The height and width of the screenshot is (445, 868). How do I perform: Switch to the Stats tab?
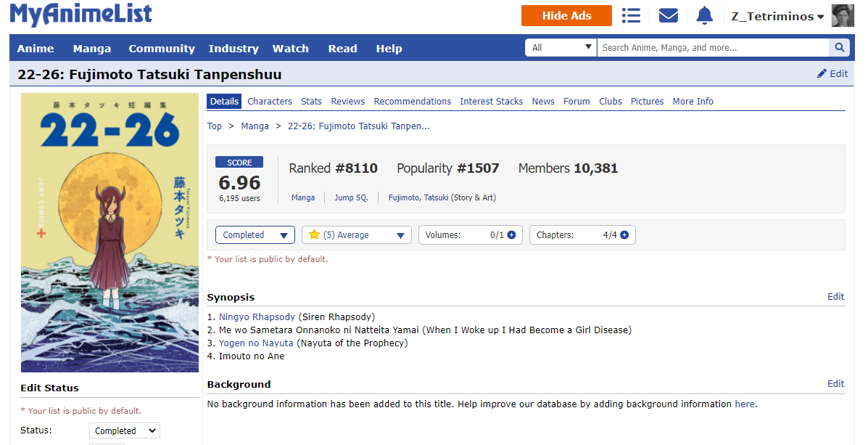[x=311, y=102]
